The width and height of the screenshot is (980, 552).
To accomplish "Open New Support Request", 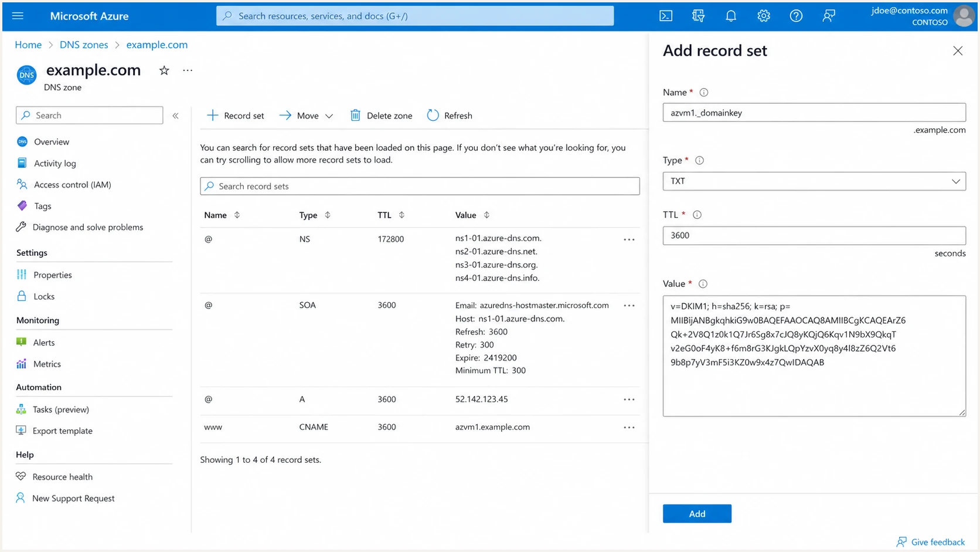I will [66, 498].
